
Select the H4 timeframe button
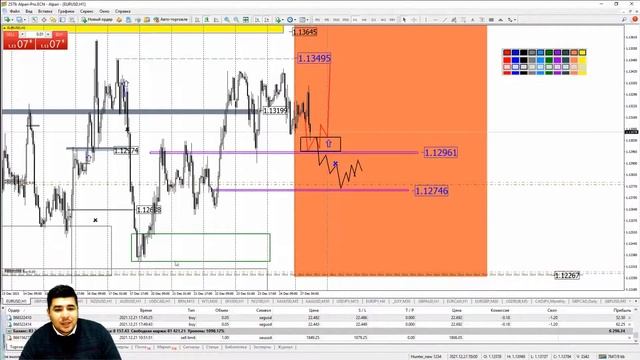(x=364, y=20)
